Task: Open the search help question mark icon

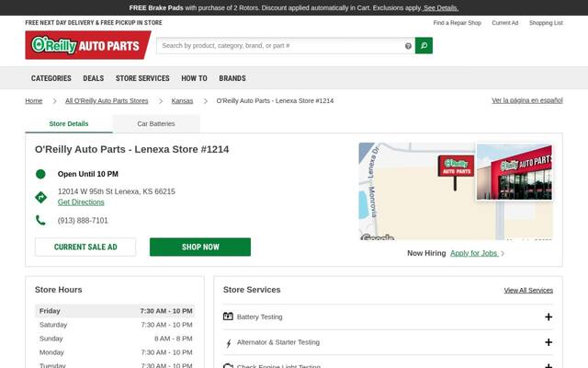Action: point(408,46)
